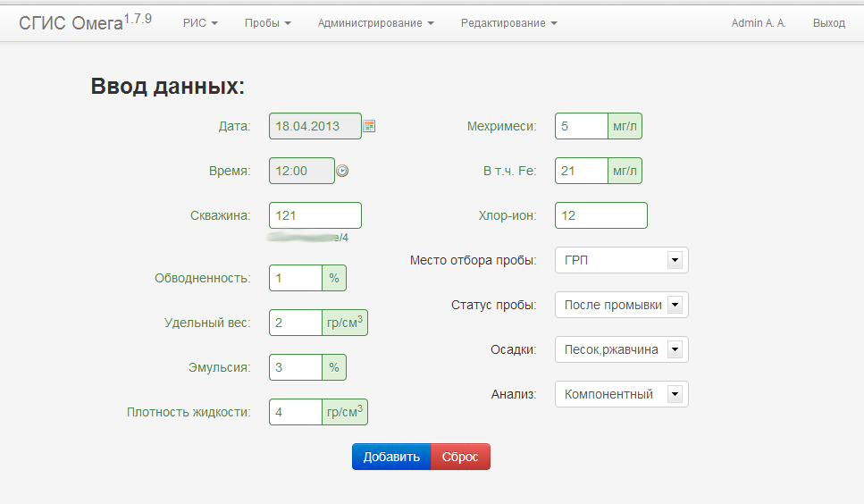Click the Эмульсия input field

(296, 367)
